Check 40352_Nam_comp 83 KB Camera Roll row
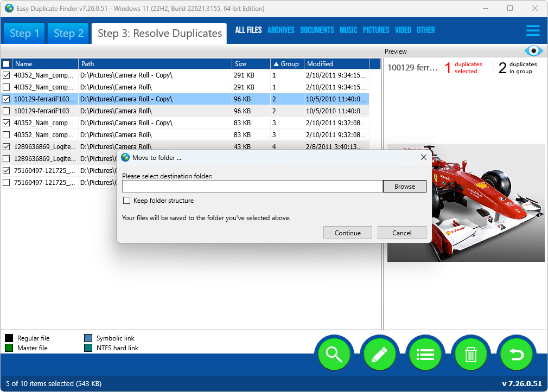The image size is (548, 392). [x=7, y=134]
